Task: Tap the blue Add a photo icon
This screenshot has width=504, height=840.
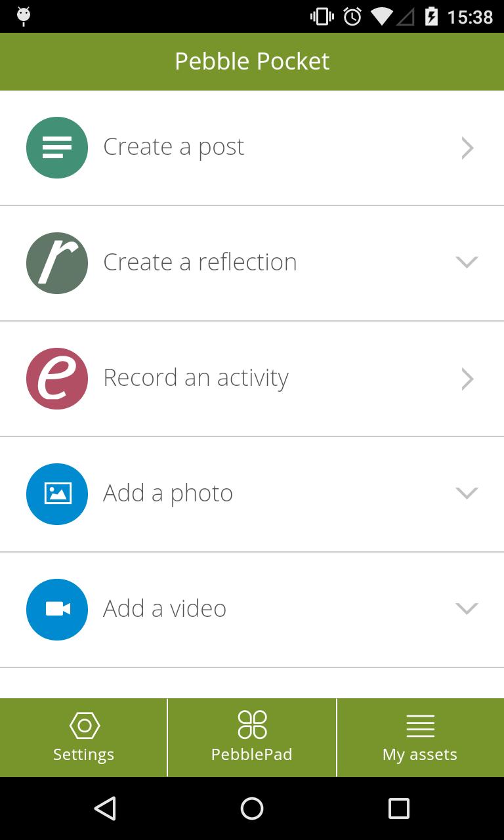Action: 57,494
